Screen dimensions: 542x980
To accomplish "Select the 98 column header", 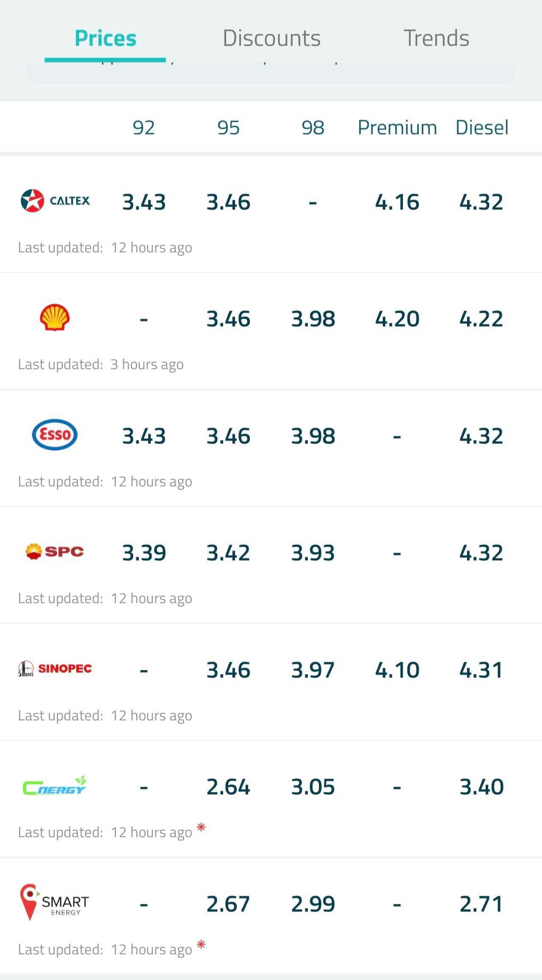I will [x=313, y=127].
